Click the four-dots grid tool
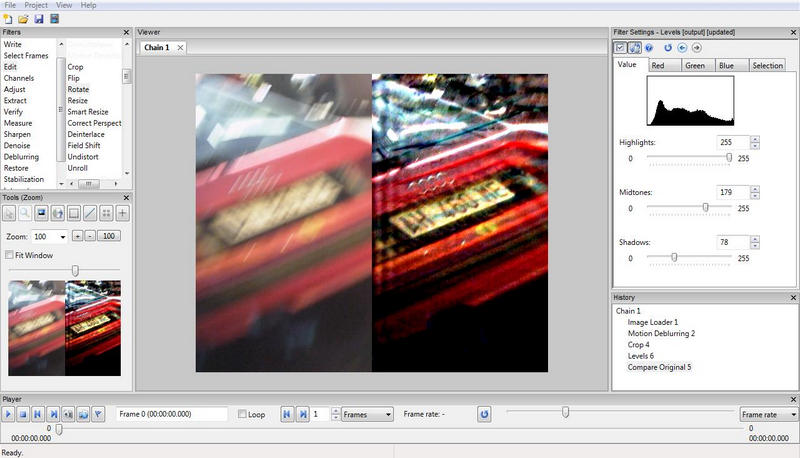 (x=106, y=213)
